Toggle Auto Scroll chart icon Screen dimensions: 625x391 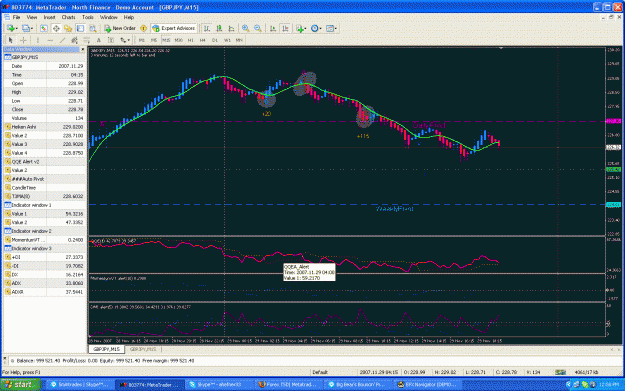[273, 28]
